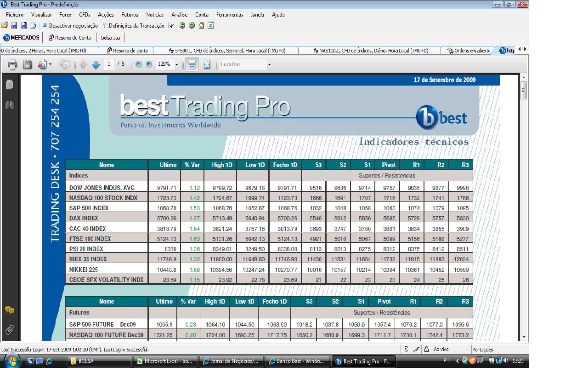Image resolution: width=588 pixels, height=368 pixels.
Task: Open the Análise menu
Action: (x=179, y=15)
